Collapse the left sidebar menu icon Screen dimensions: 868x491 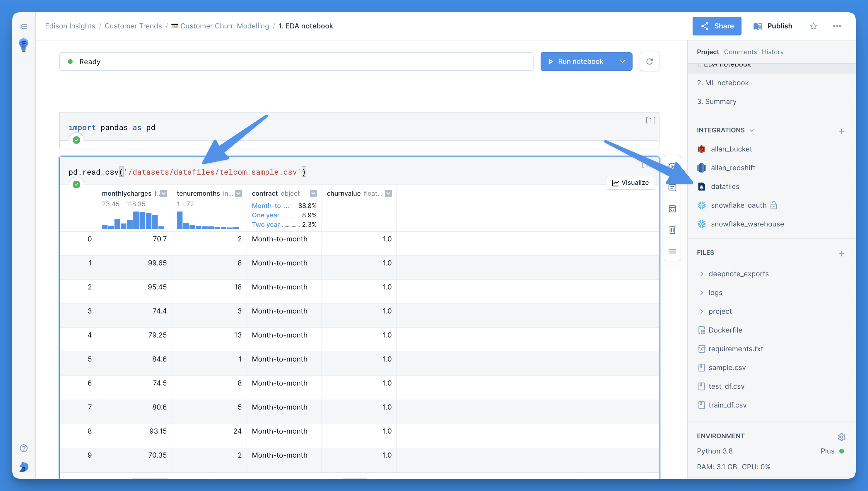[x=24, y=26]
